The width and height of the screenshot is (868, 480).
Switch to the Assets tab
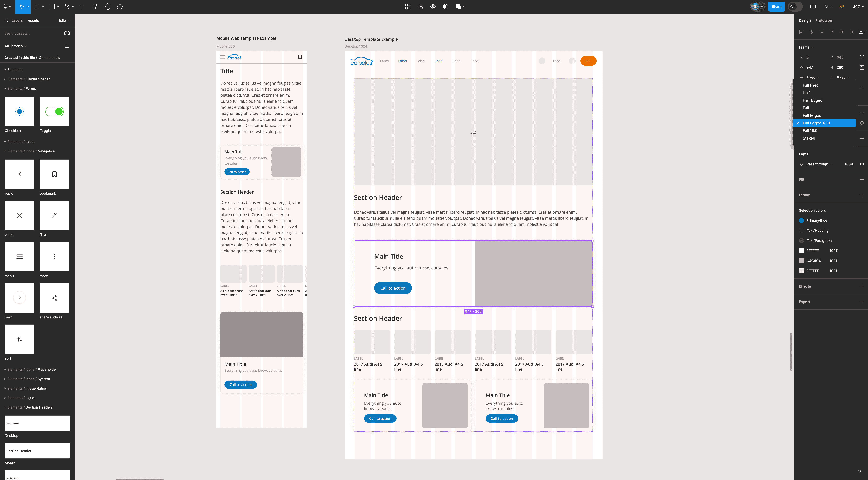pos(33,21)
